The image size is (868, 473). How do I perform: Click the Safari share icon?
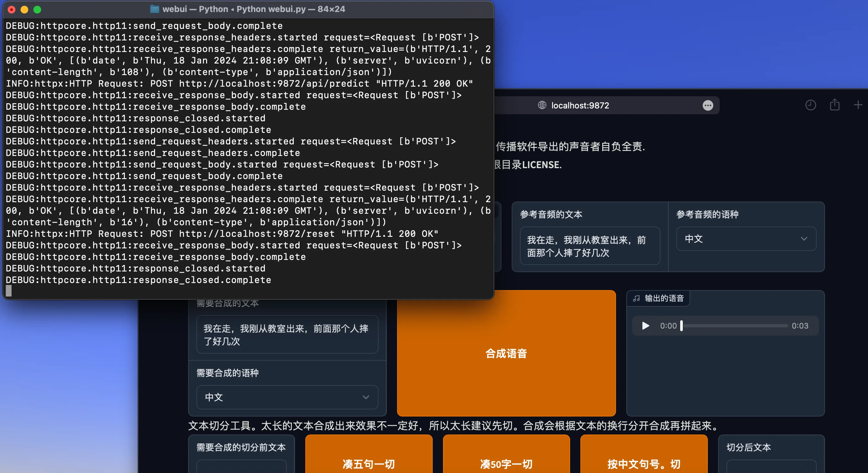834,105
